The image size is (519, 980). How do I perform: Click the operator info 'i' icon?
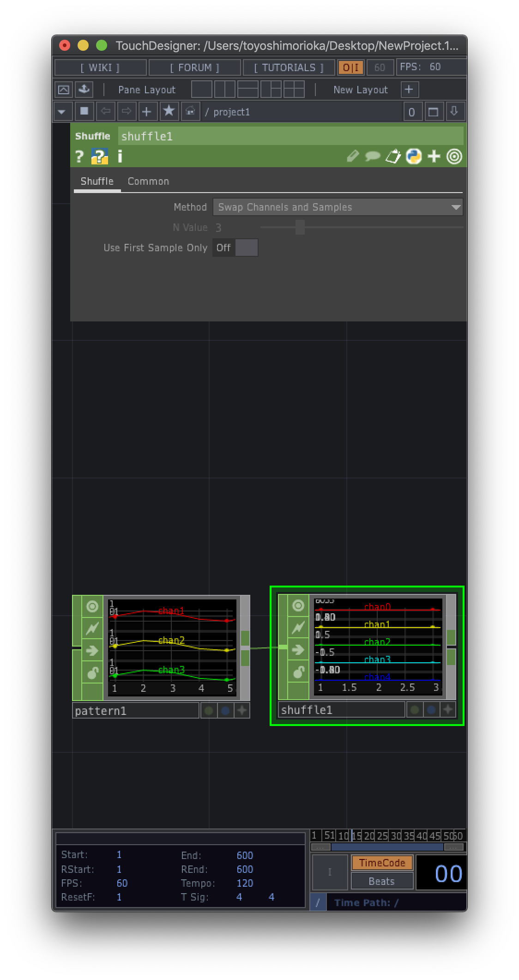(x=120, y=157)
